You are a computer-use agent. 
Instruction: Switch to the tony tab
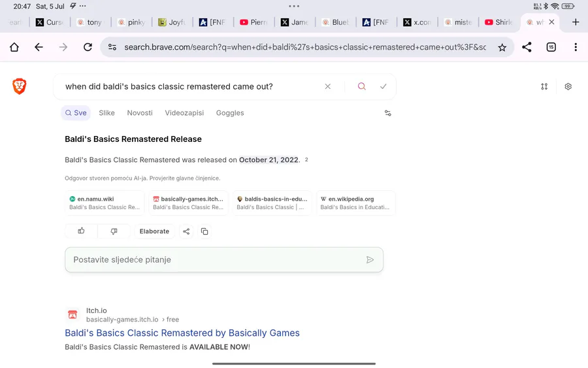tap(90, 22)
